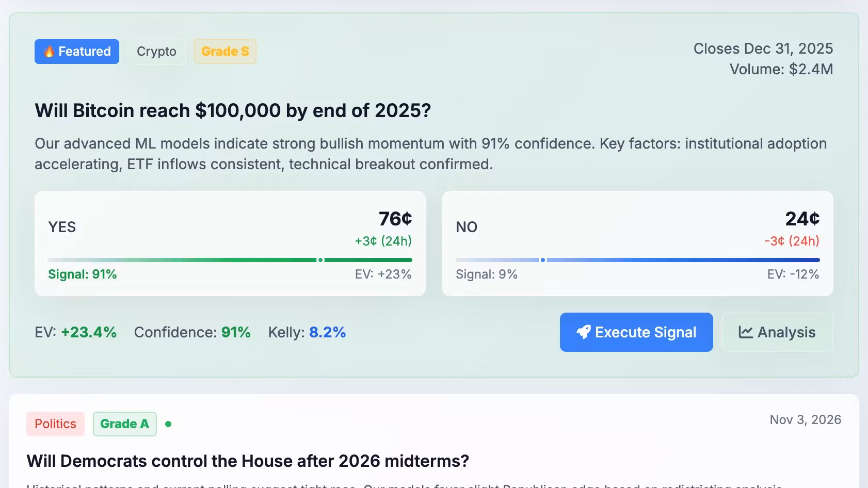Click the Grade S badge
This screenshot has width=868, height=488.
(225, 52)
